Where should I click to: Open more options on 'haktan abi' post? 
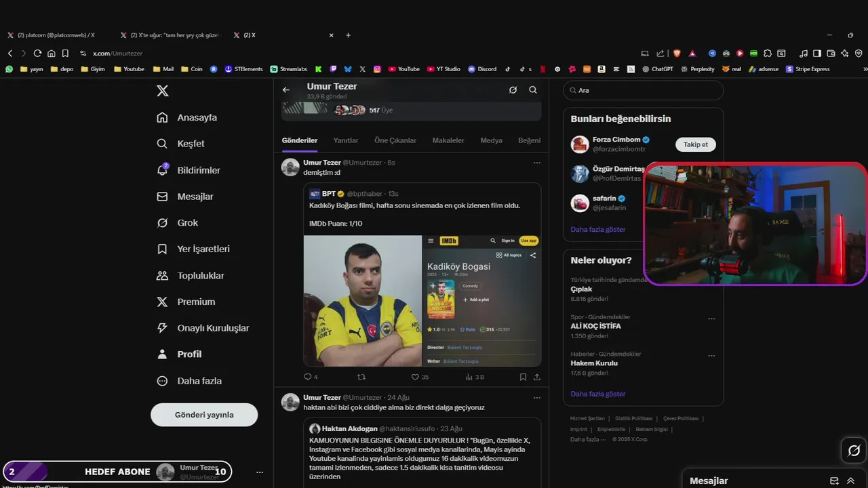[x=537, y=398]
